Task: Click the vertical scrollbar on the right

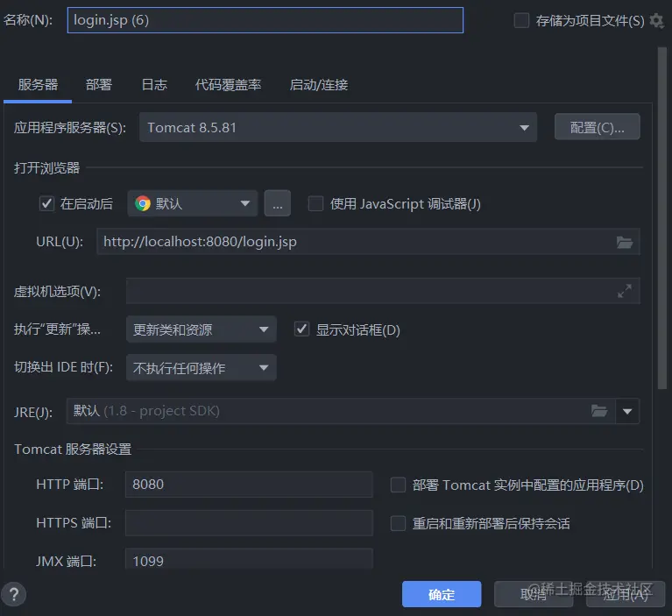Action: pyautogui.click(x=662, y=218)
